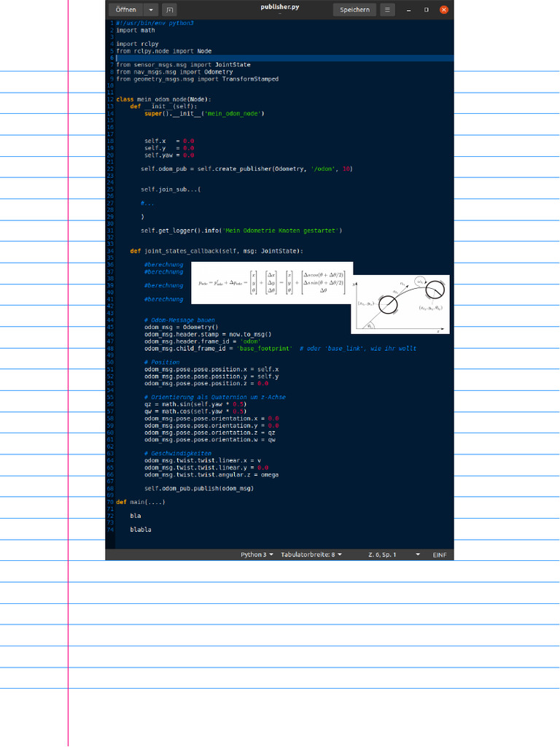Save the file with the Speichern button
The width and height of the screenshot is (560, 747).
355,9
